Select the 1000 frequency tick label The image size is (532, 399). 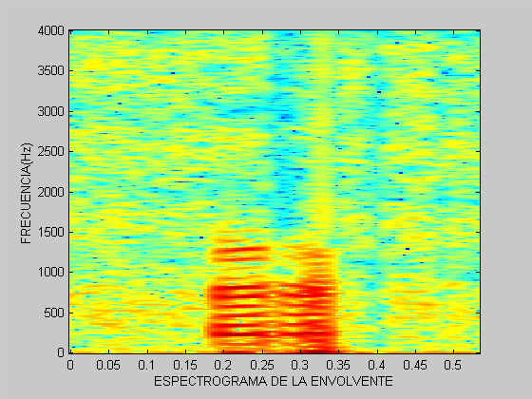[51, 272]
